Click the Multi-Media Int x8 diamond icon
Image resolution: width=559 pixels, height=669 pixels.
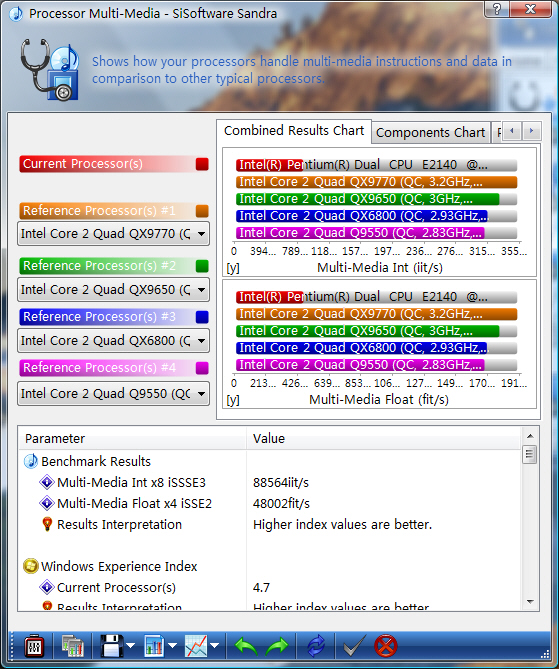pyautogui.click(x=47, y=482)
